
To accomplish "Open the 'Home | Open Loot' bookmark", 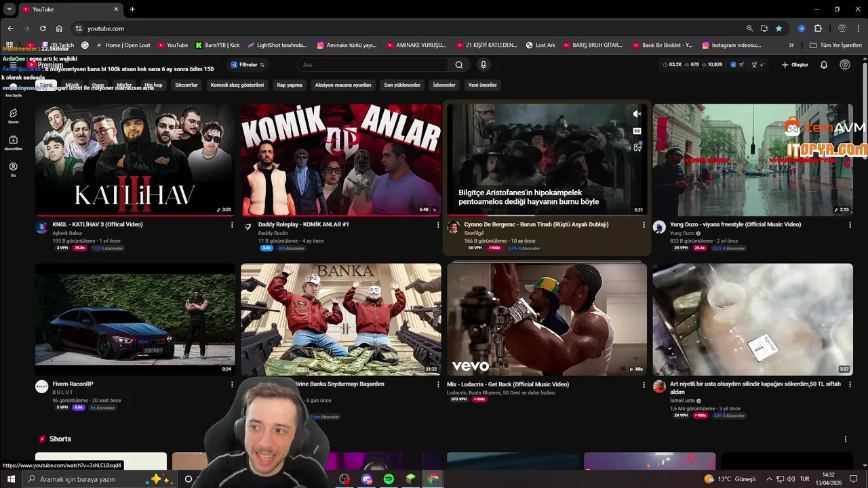I will (123, 45).
